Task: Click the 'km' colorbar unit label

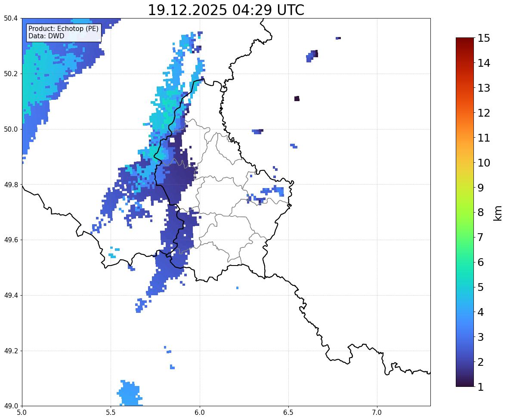Action: (498, 213)
